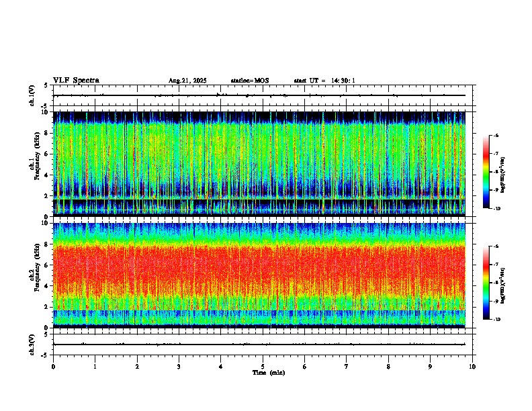This screenshot has height=411, width=532.
Task: Click time axis tick label "4"
Action: (221, 367)
